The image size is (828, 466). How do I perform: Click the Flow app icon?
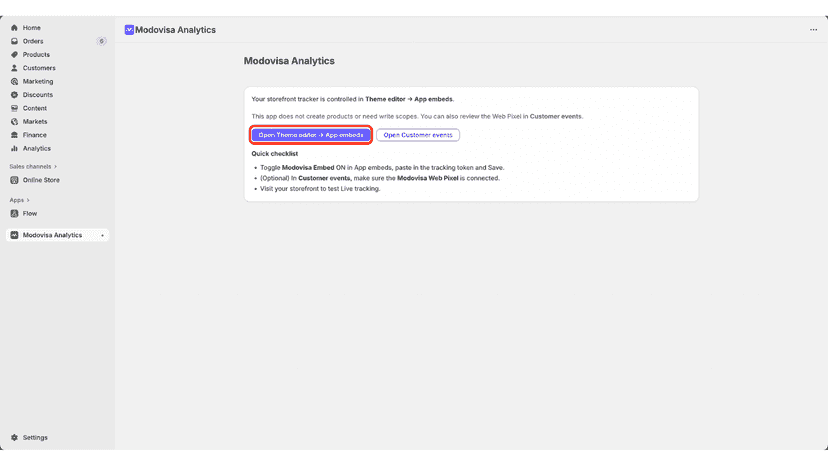click(x=14, y=213)
